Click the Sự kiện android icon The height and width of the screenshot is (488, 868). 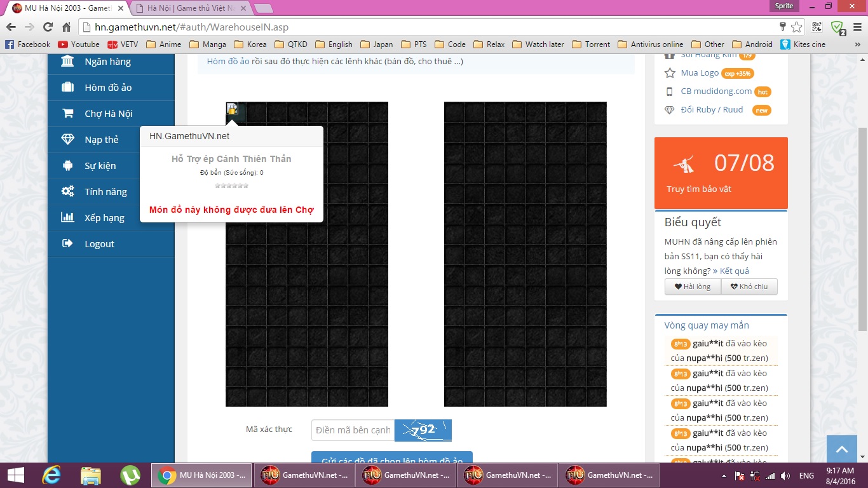coord(67,166)
